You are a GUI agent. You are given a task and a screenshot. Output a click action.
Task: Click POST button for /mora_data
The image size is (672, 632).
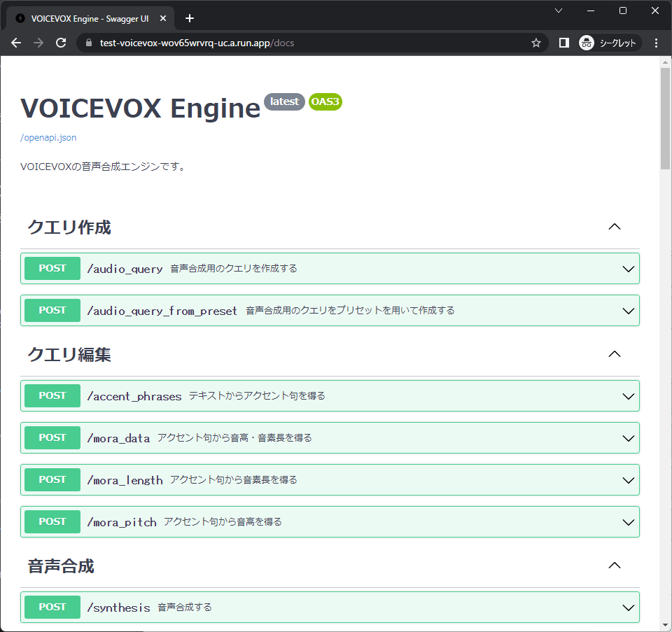(x=52, y=437)
